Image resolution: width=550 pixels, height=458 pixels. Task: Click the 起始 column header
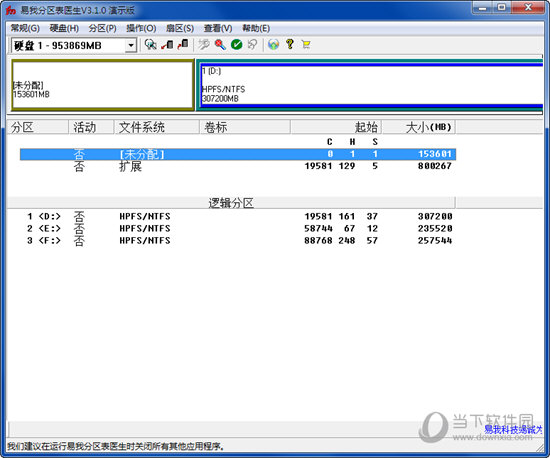coord(336,127)
